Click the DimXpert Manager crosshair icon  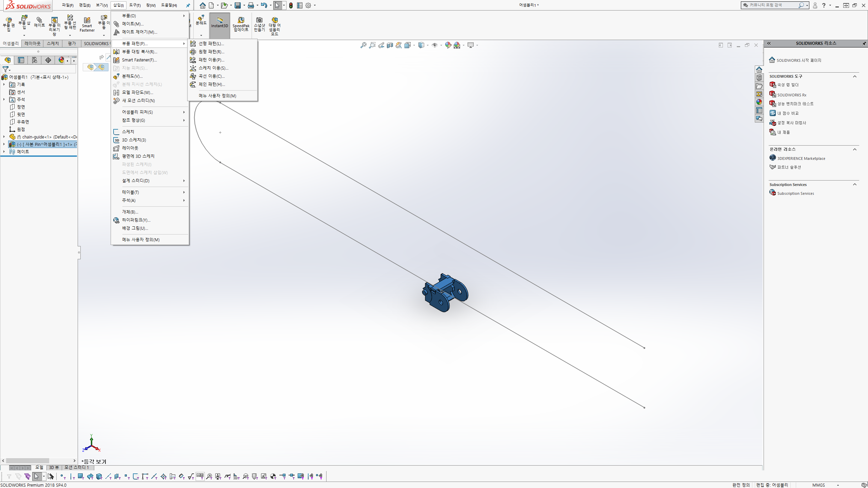tap(48, 60)
